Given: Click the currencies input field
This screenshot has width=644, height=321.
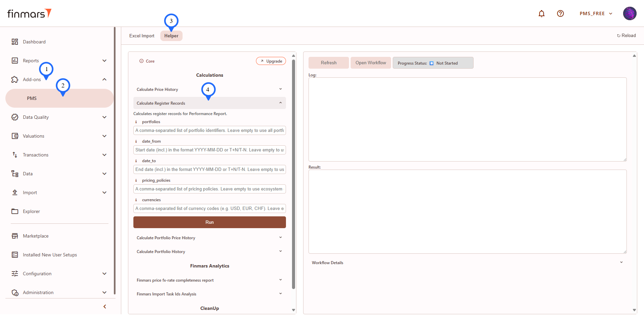Looking at the screenshot, I should 210,209.
